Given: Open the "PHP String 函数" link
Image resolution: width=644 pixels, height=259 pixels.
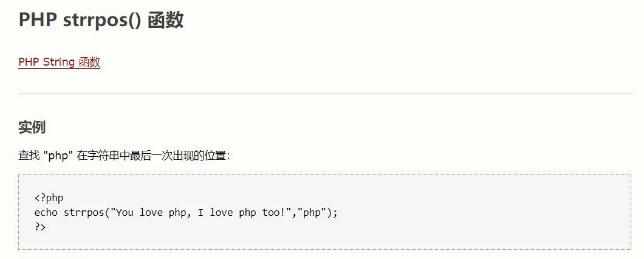Looking at the screenshot, I should [59, 62].
